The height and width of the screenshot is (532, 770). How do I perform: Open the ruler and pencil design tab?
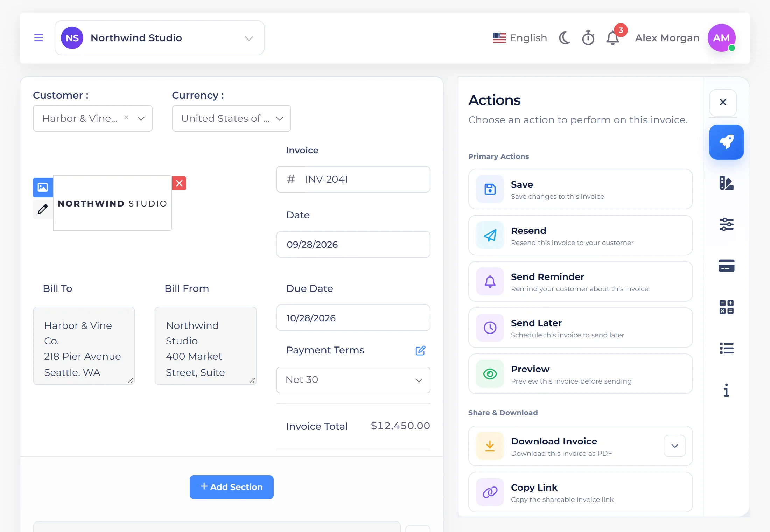point(727,183)
